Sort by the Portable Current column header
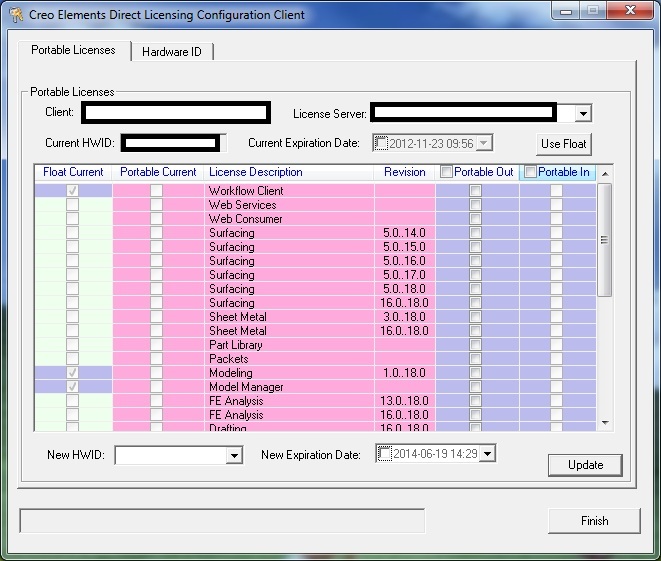 [158, 172]
